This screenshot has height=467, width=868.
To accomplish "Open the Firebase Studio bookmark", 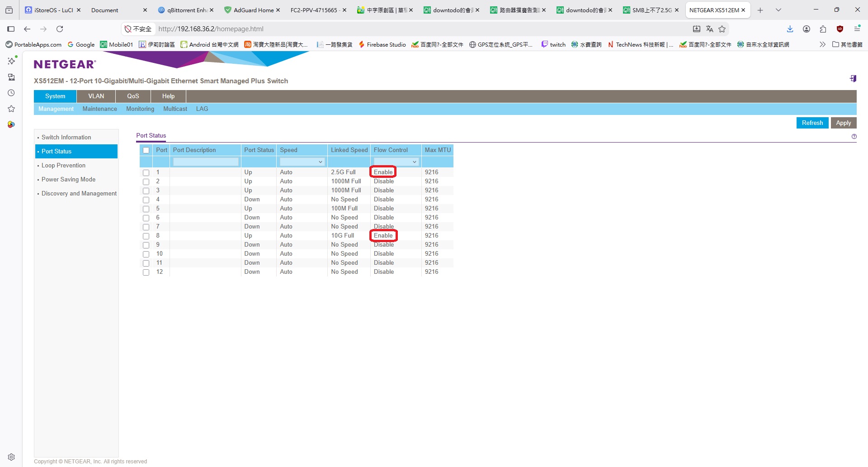I will click(x=382, y=44).
